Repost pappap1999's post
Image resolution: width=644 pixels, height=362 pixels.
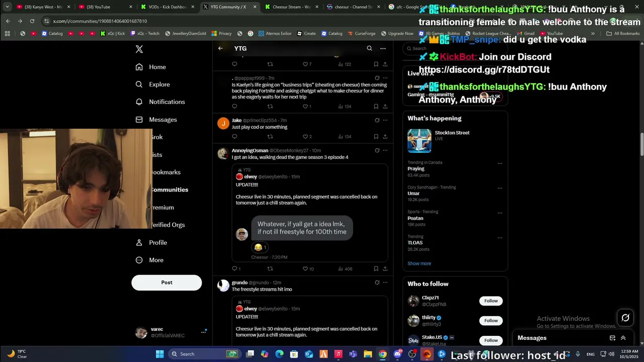pyautogui.click(x=270, y=107)
